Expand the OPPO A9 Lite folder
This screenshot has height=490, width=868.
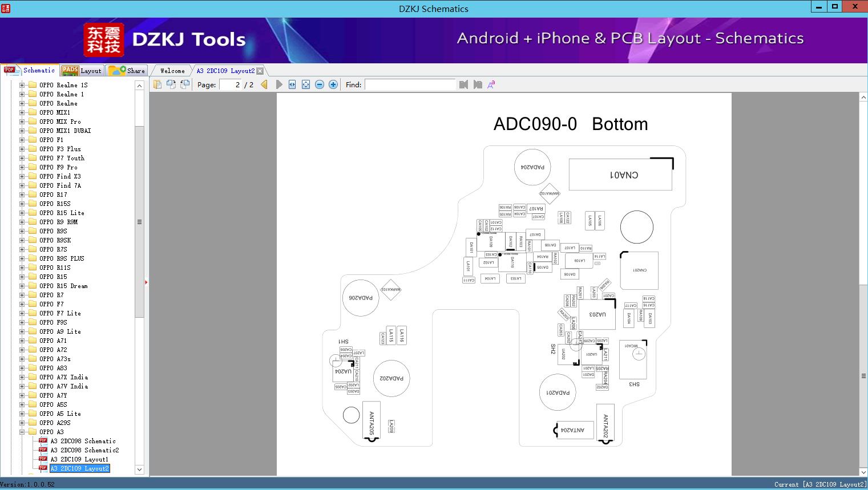point(22,331)
